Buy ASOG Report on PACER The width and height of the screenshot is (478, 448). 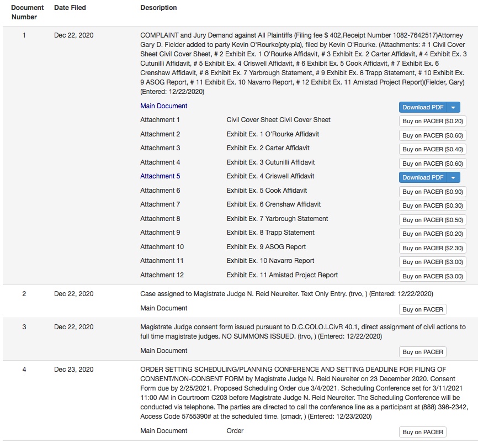pos(433,248)
